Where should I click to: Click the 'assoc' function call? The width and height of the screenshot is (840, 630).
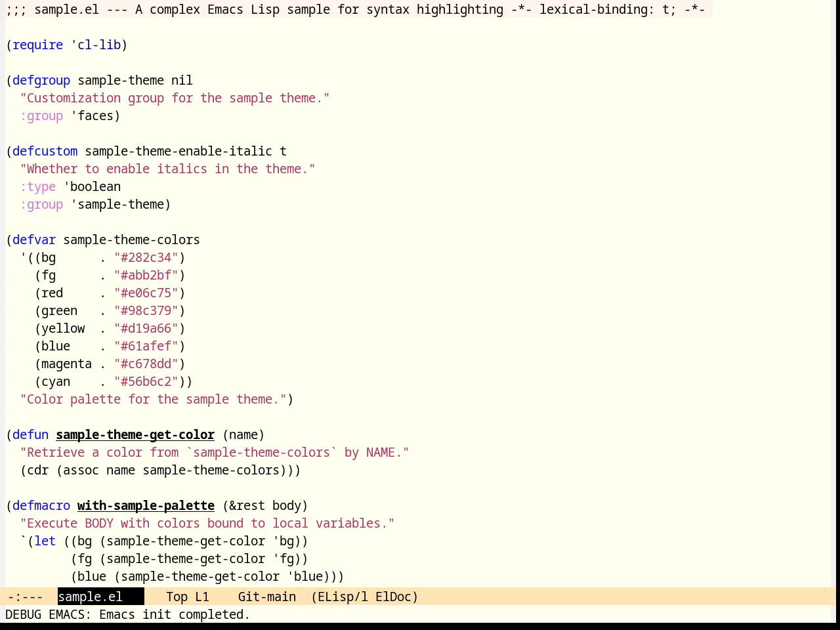(x=81, y=470)
